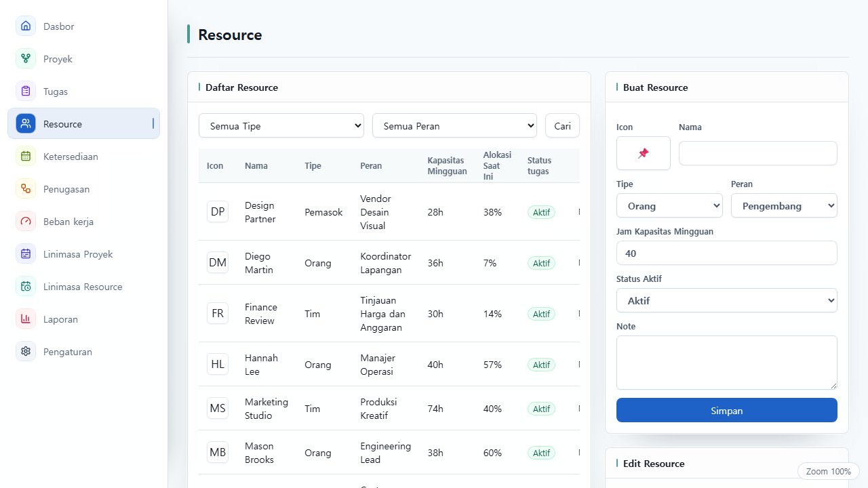Click the Beban kerja gauge icon
The image size is (868, 488).
coord(26,222)
